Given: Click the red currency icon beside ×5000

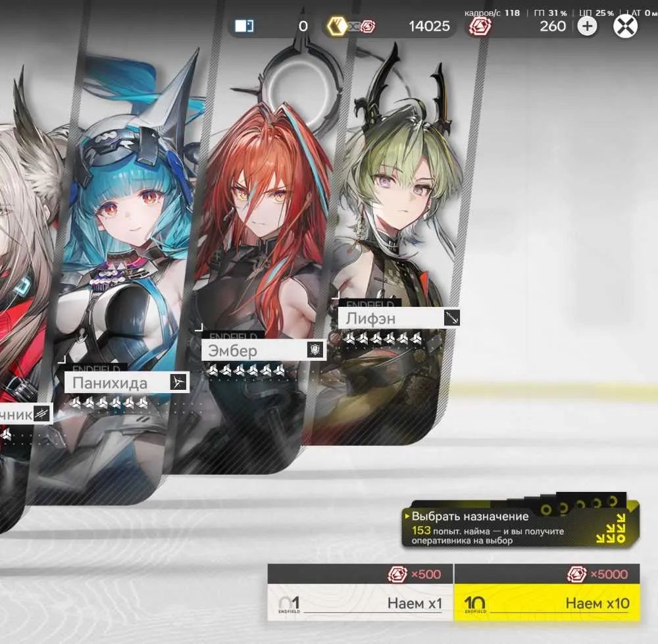Looking at the screenshot, I should pos(576,574).
